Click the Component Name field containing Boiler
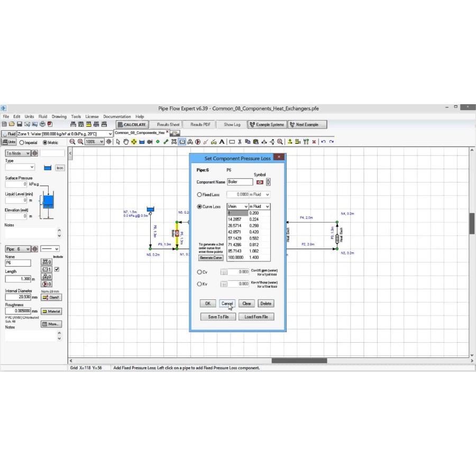 [x=240, y=182]
